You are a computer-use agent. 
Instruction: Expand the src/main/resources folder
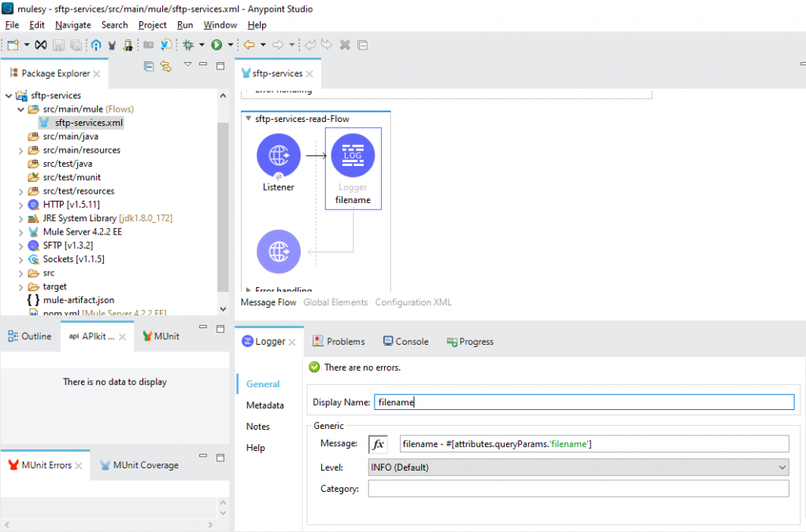pyautogui.click(x=21, y=150)
